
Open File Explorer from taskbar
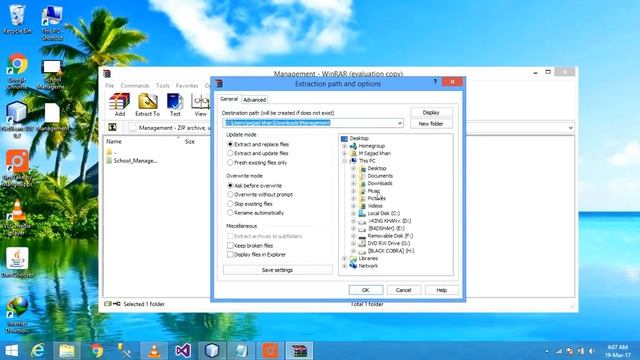pyautogui.click(x=67, y=351)
